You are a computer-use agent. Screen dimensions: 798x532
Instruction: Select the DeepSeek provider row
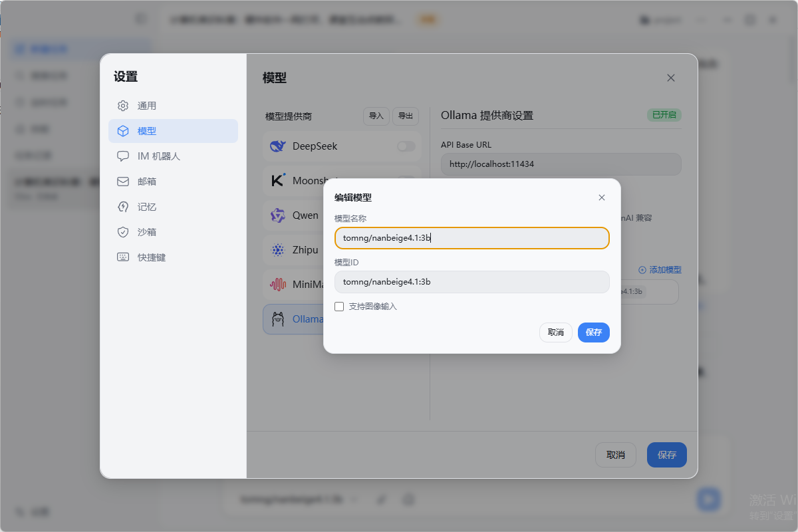coord(342,146)
